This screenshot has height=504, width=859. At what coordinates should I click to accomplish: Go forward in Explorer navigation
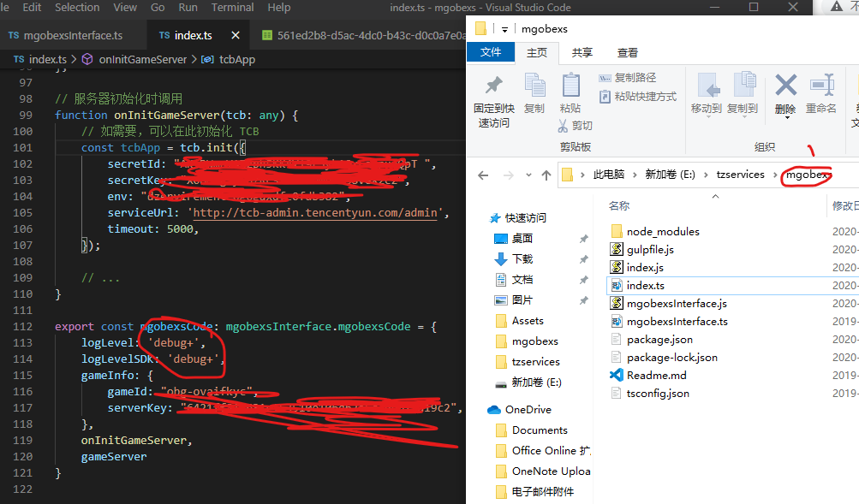pos(509,175)
